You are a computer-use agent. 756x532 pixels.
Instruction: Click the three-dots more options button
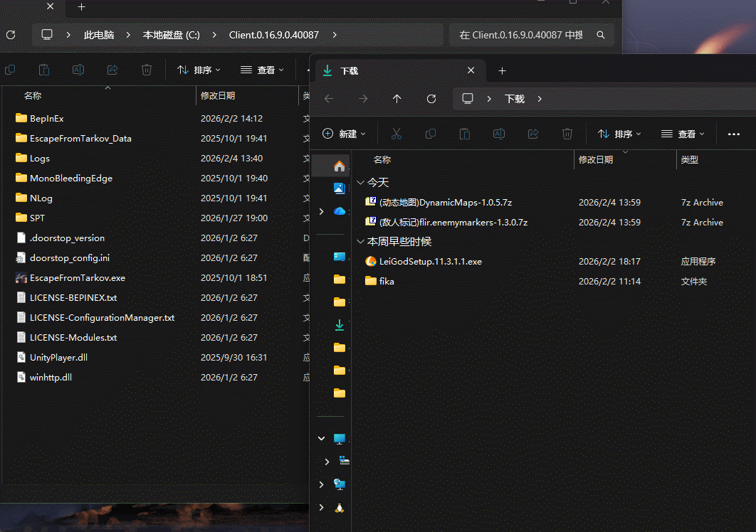pos(734,134)
